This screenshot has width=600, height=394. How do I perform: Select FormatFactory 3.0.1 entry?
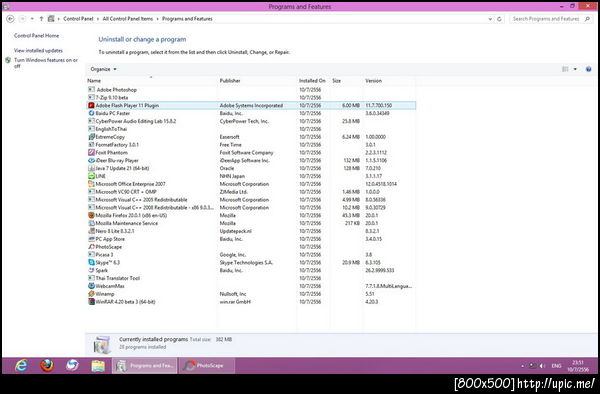251,145
